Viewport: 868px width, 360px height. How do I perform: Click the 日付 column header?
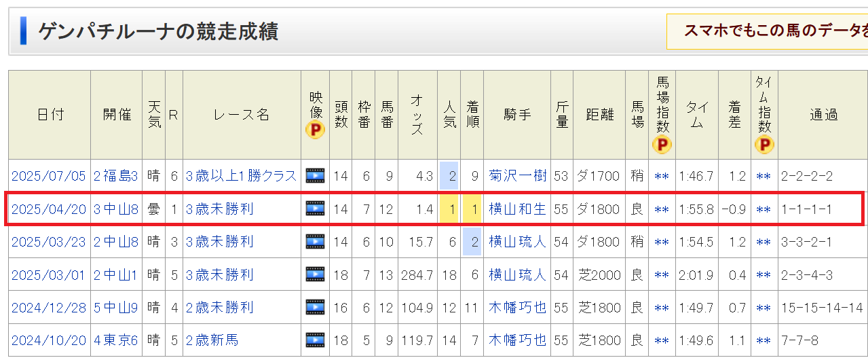(50, 115)
